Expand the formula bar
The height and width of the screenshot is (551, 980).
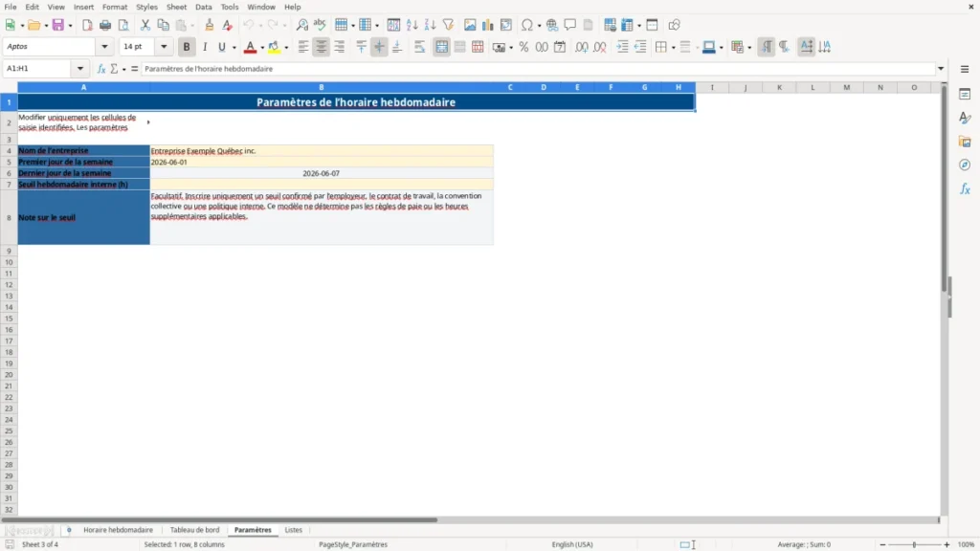point(941,69)
